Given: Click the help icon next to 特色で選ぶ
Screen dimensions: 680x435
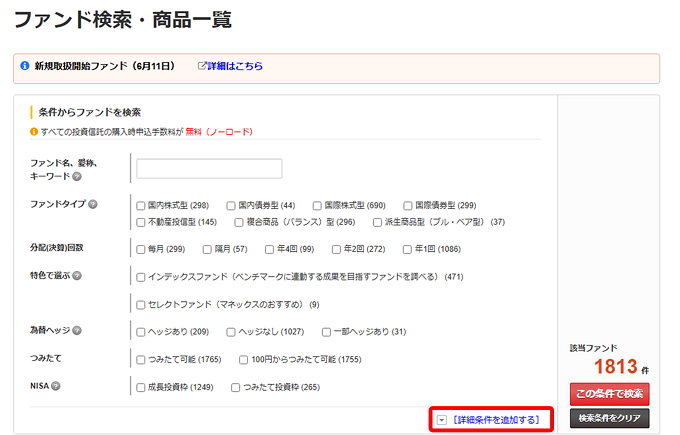Looking at the screenshot, I should (77, 275).
